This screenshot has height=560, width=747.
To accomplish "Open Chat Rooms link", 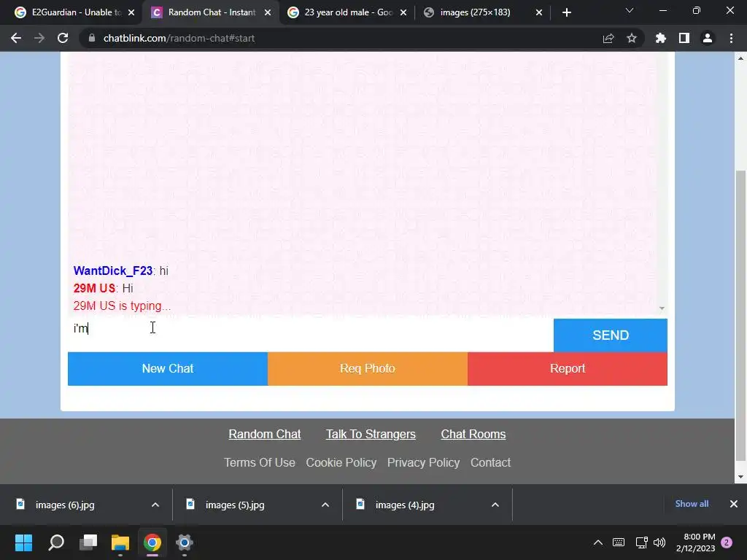I will point(473,435).
